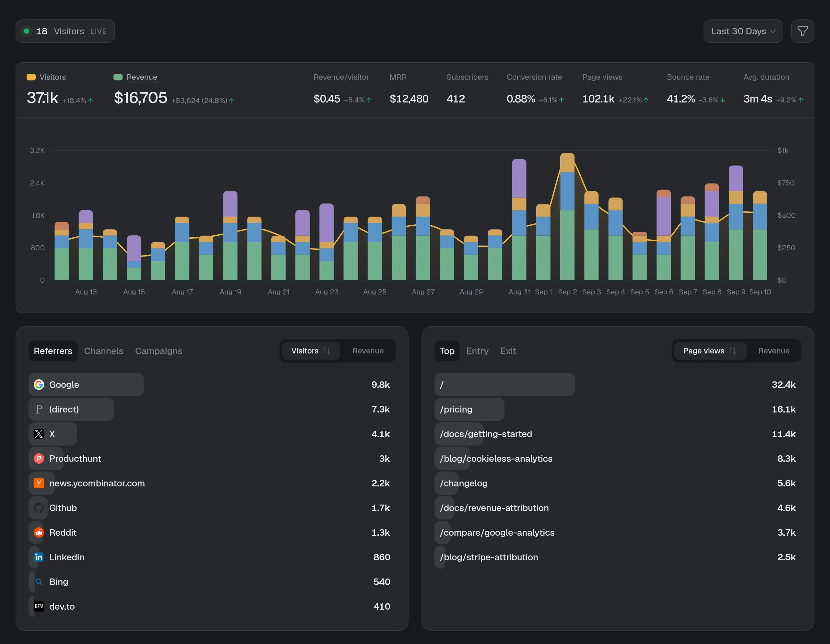
Task: Click the Aug 19 chart bar
Action: (230, 236)
